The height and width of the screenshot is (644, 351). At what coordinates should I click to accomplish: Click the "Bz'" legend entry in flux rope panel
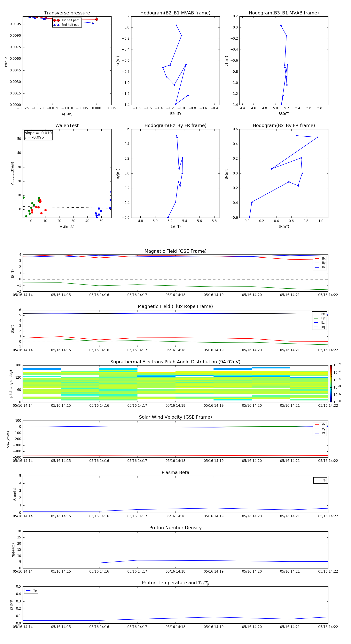tap(320, 323)
